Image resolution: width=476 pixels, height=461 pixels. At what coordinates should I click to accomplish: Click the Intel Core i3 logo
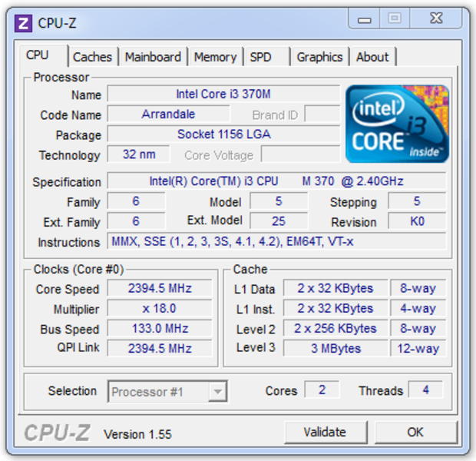397,124
